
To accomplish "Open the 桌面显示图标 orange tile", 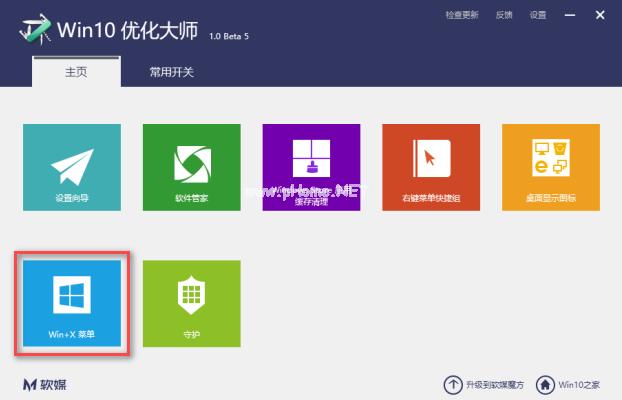I will pos(551,167).
